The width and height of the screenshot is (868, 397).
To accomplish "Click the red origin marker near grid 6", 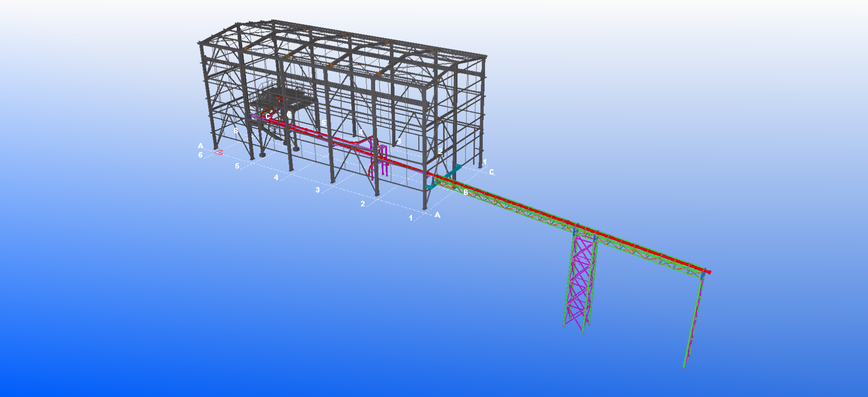I will (x=219, y=152).
